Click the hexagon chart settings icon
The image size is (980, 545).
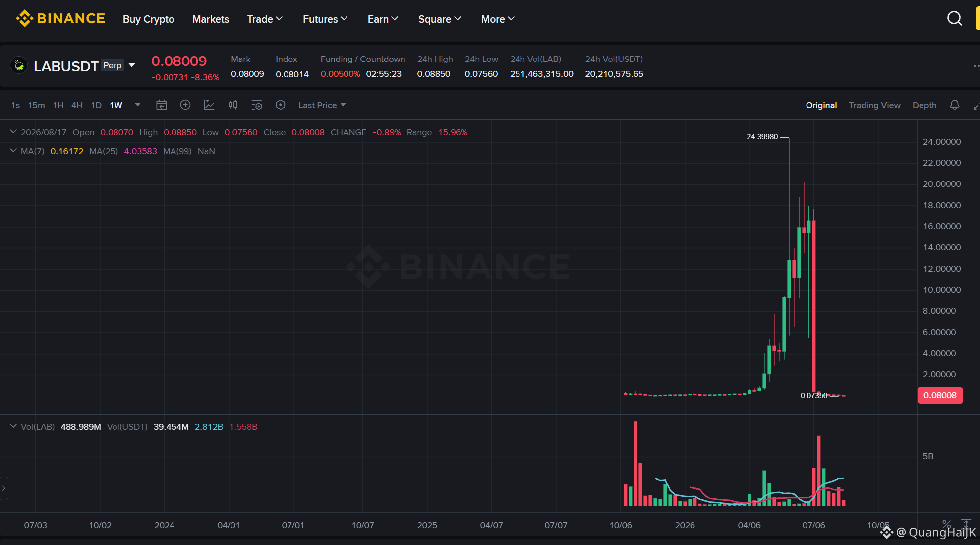(x=281, y=105)
